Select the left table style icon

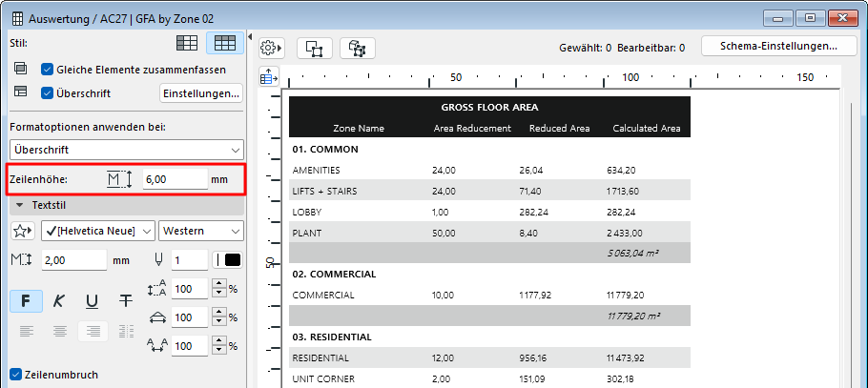(x=188, y=43)
